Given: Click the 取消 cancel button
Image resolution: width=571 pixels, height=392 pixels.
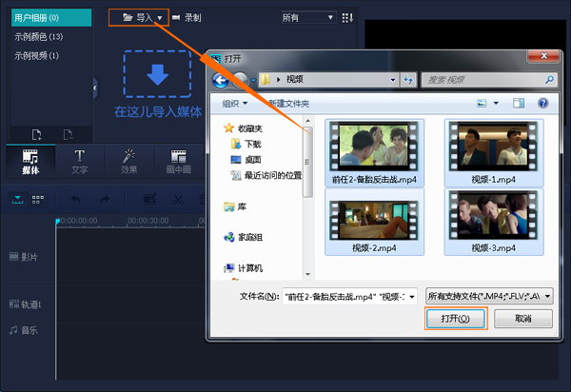Looking at the screenshot, I should click(522, 319).
